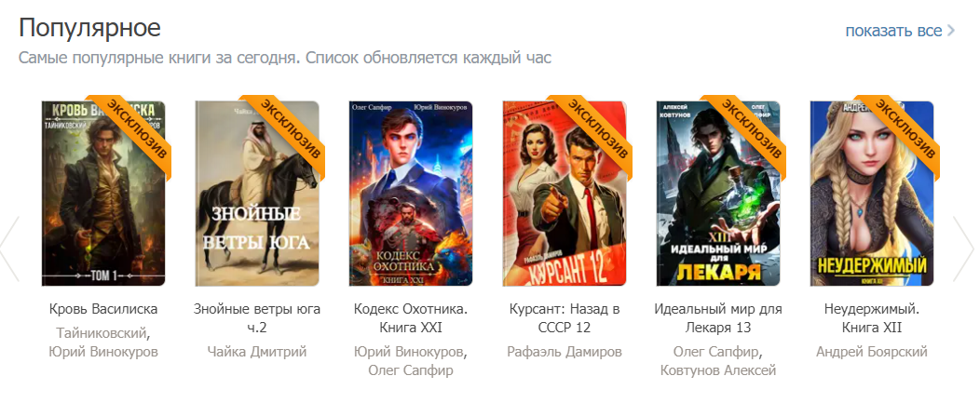
Task: Open the Курсант 12 book cover
Action: 565,194
